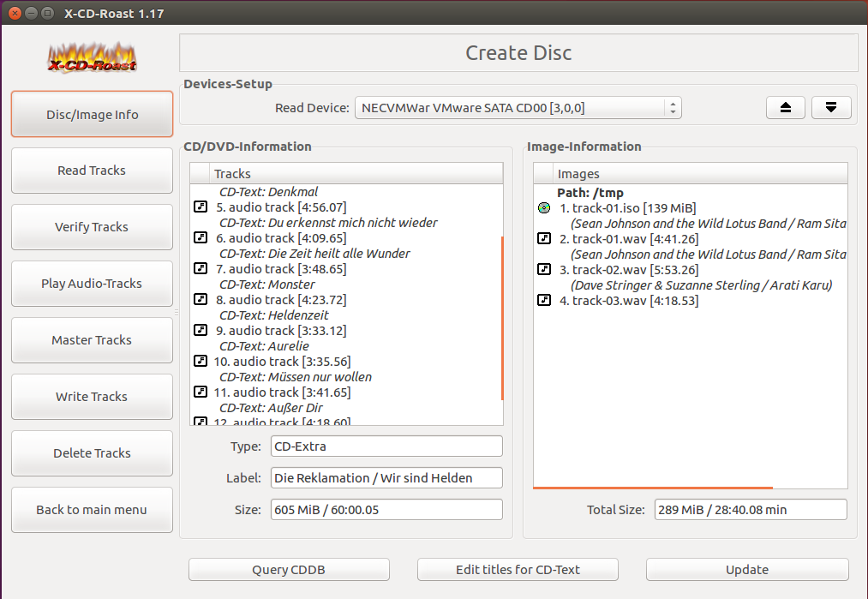Select the disc icon for track-01.iso

tap(544, 208)
